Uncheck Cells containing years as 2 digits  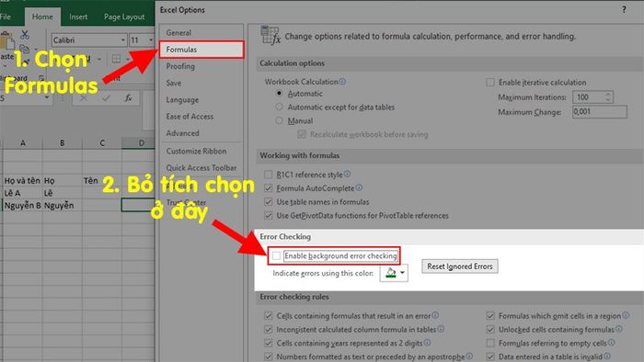(x=269, y=343)
